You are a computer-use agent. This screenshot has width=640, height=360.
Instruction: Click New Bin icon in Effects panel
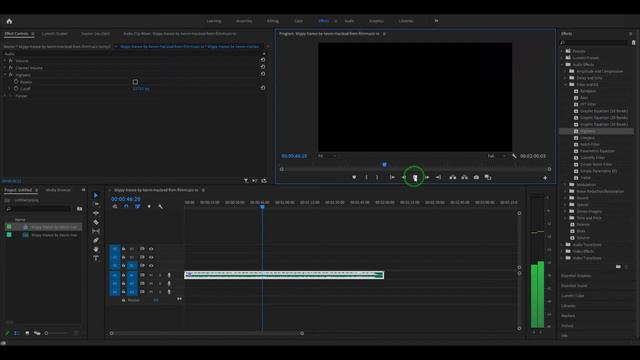click(x=618, y=267)
